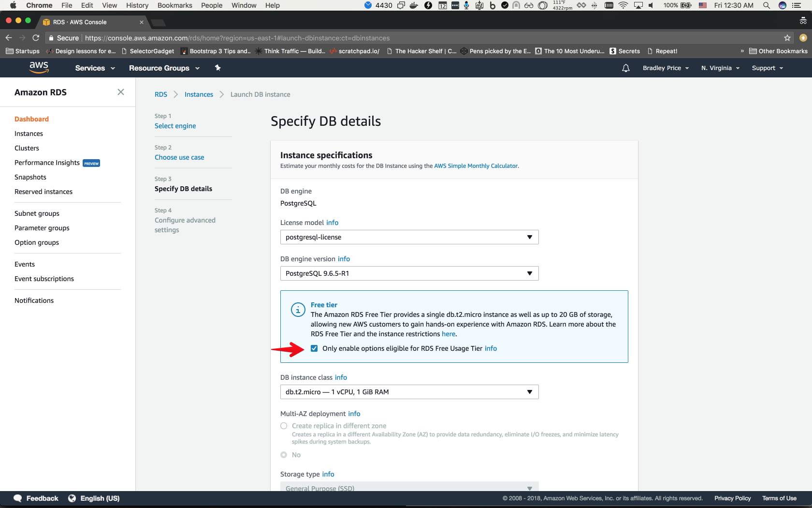Click Multi-AZ deployment info link

[354, 414]
